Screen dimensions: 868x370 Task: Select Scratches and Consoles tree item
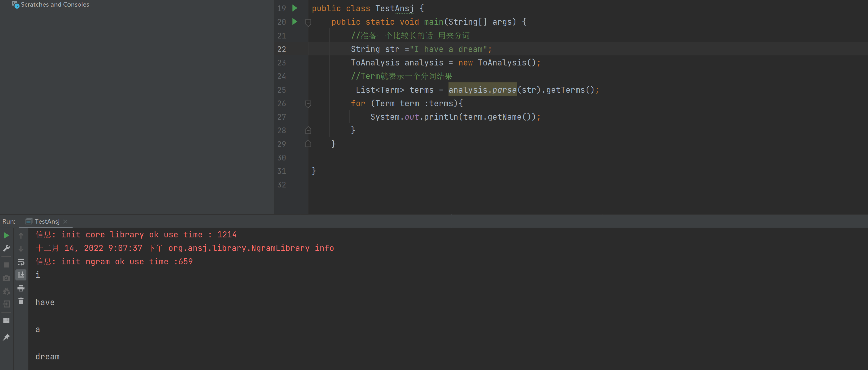(55, 4)
